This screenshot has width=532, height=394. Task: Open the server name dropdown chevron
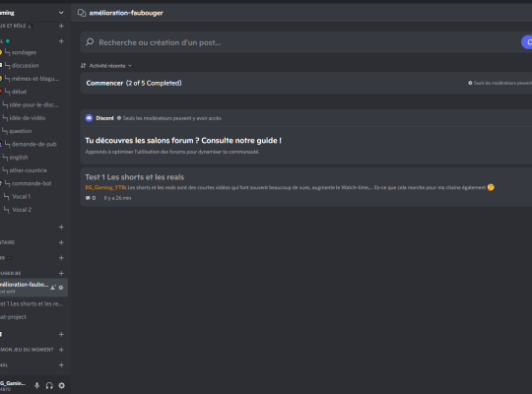pos(61,13)
